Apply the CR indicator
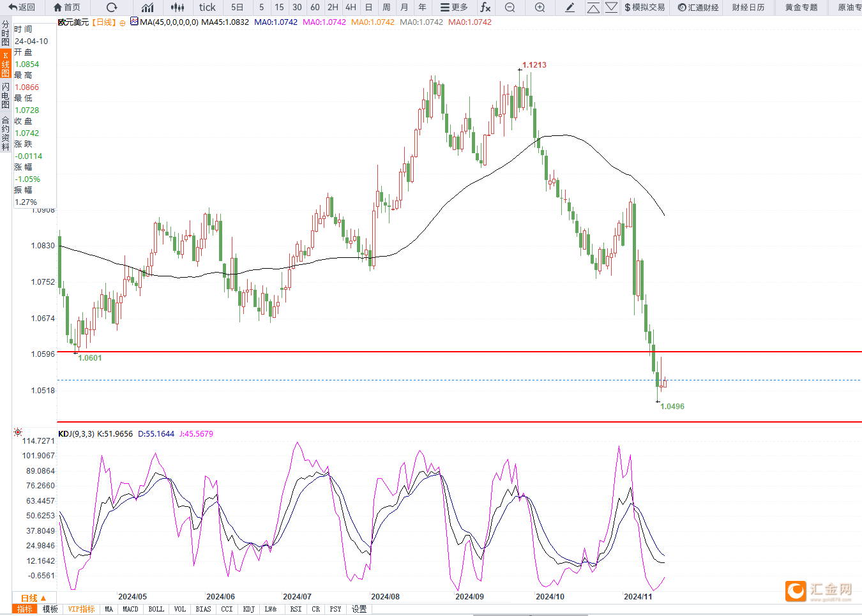 (x=316, y=609)
